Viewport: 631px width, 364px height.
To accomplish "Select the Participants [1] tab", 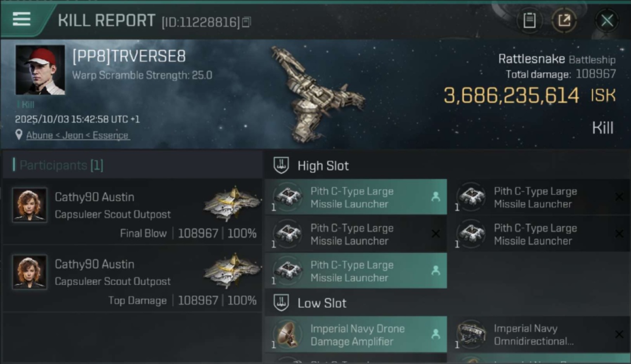I will [58, 165].
